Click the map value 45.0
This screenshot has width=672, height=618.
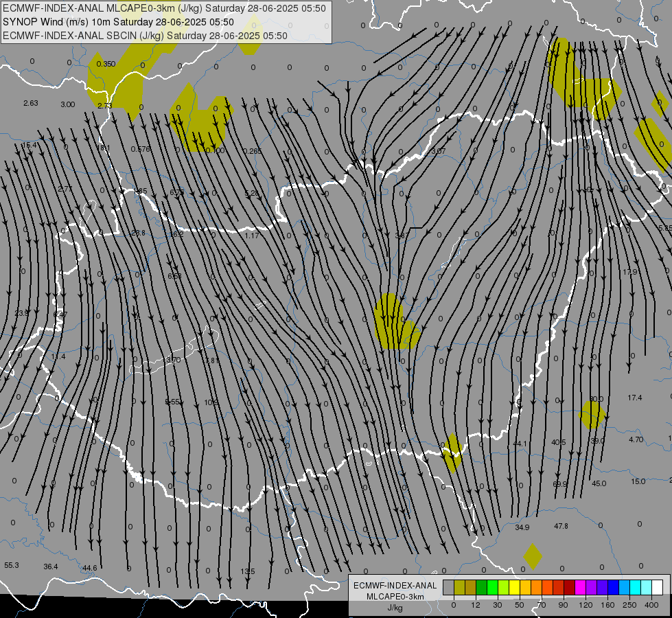click(599, 483)
